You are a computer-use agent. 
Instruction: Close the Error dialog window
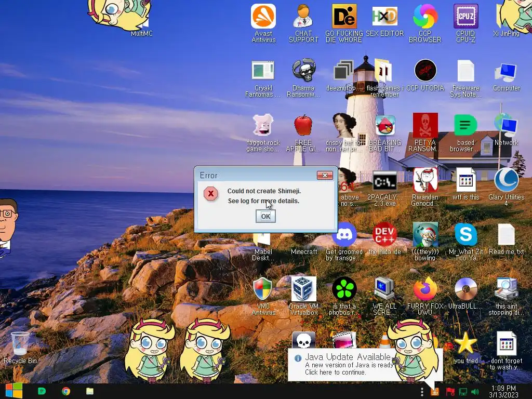(325, 175)
